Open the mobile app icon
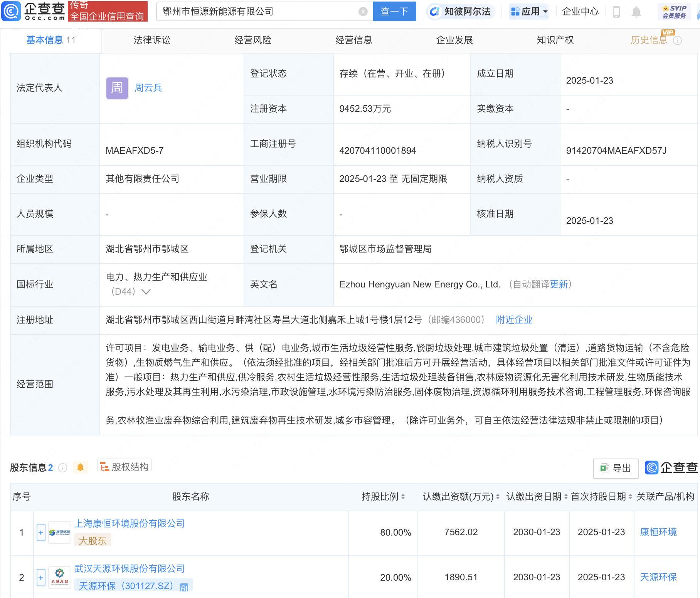 616,12
